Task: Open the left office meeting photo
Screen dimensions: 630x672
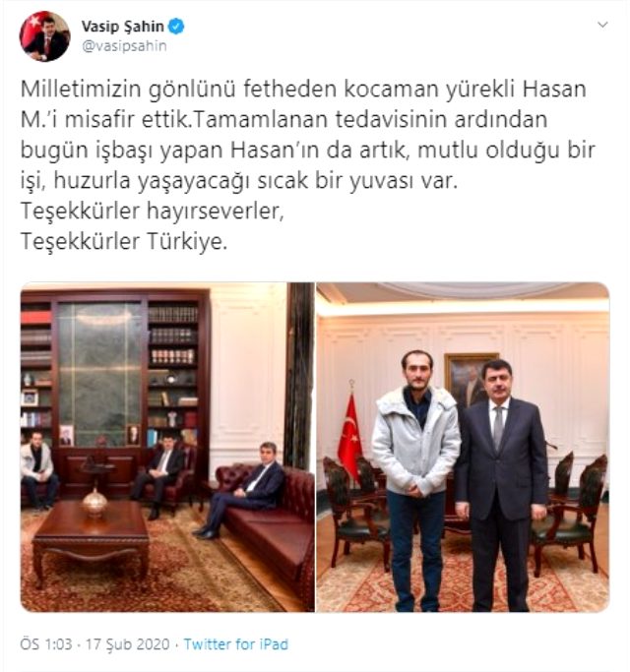Action: (167, 447)
